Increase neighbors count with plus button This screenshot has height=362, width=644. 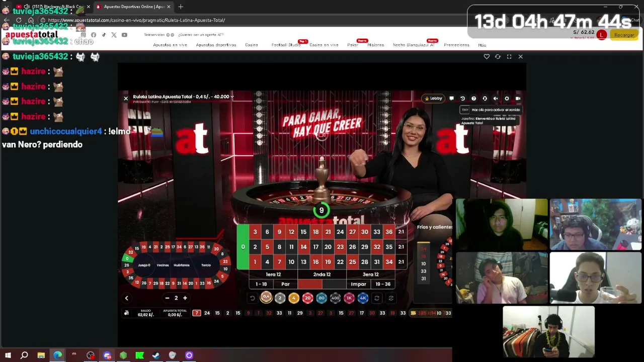185,298
